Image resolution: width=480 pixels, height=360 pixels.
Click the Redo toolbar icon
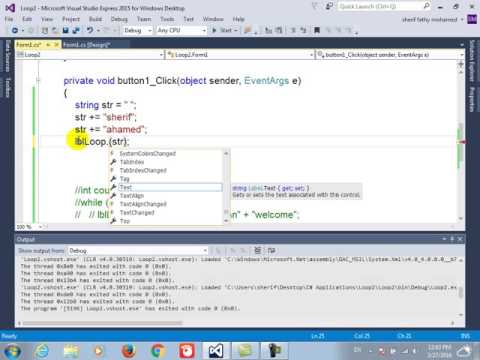click(107, 30)
